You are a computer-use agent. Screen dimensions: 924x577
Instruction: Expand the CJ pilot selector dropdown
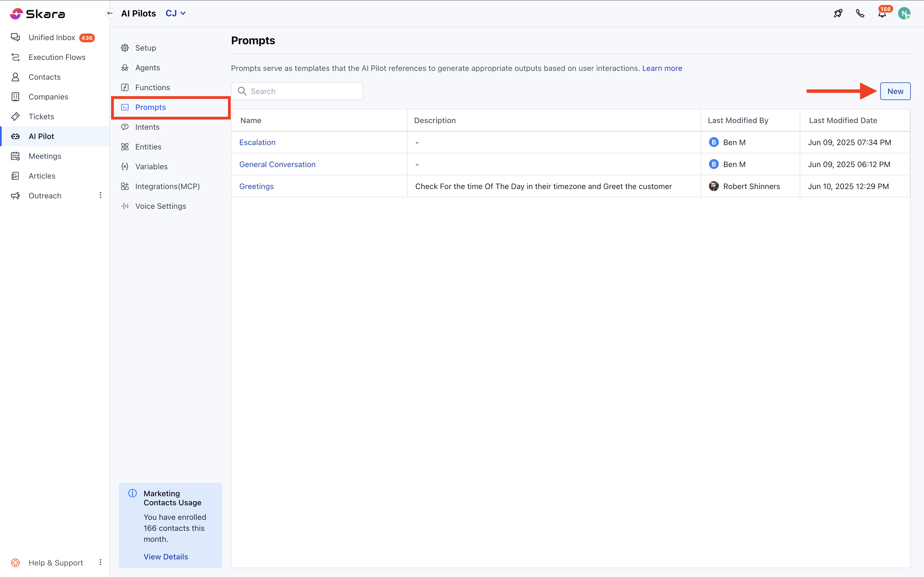point(175,13)
